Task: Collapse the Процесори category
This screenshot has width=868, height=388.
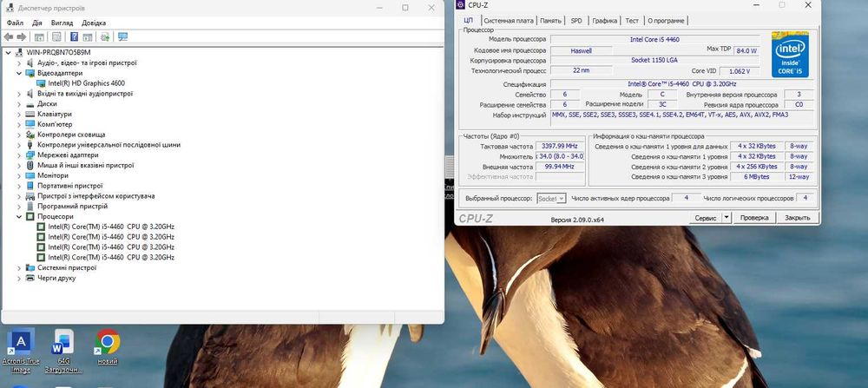Action: (x=19, y=216)
